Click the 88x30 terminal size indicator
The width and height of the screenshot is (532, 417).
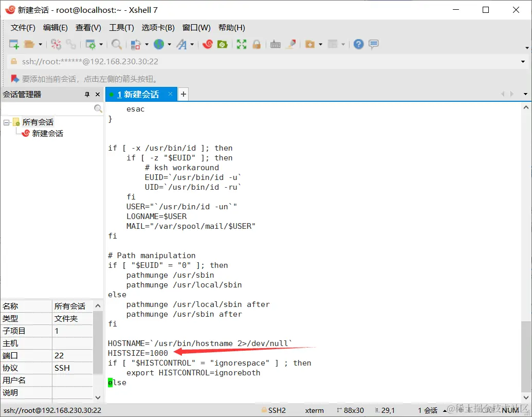point(350,410)
